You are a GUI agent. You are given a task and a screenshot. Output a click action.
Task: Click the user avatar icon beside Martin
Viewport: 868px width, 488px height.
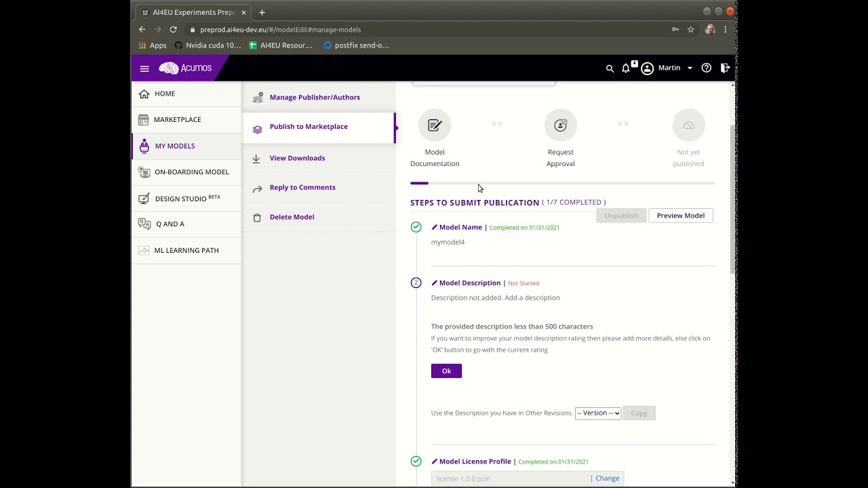click(x=647, y=68)
